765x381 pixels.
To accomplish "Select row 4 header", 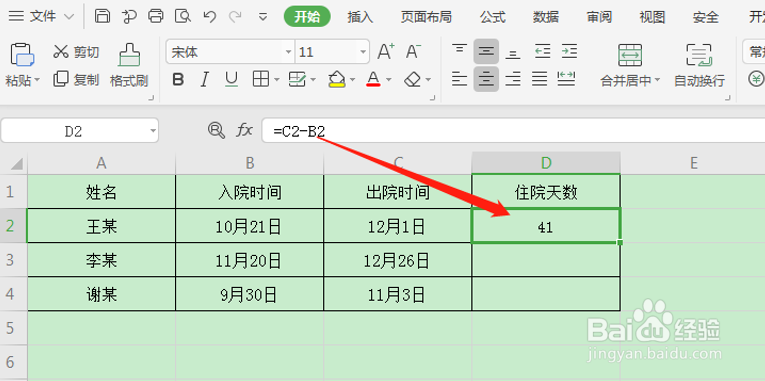I will (x=14, y=294).
